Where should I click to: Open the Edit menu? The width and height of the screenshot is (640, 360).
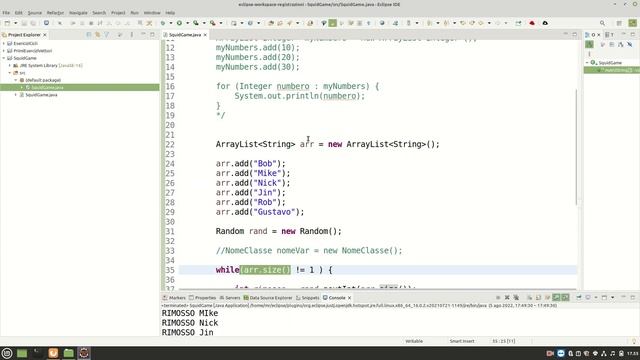(19, 13)
